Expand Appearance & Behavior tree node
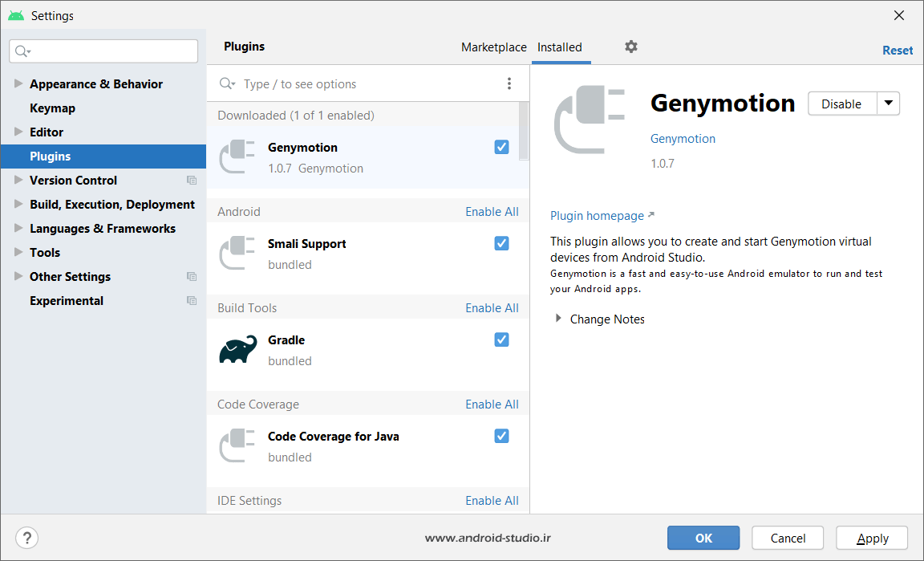924x561 pixels. (18, 83)
